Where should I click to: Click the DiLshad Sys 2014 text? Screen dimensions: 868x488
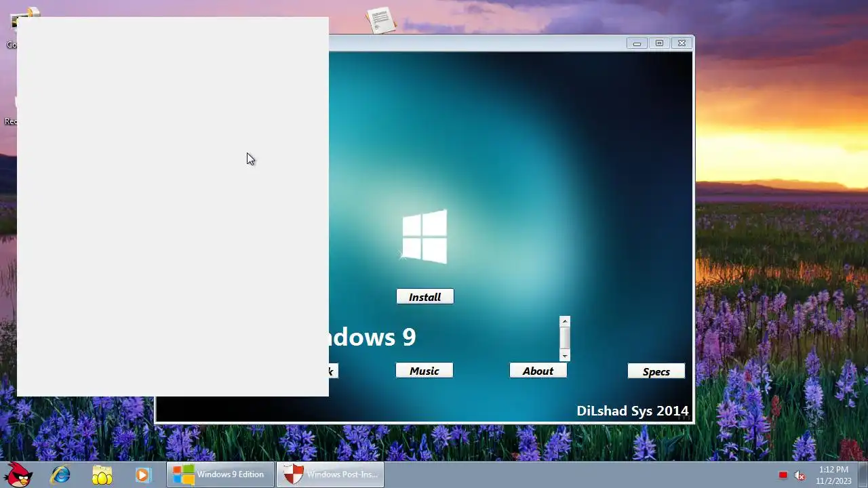pyautogui.click(x=633, y=411)
